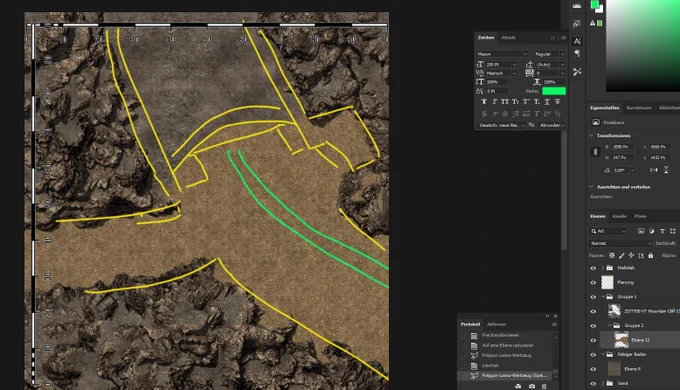Image resolution: width=680 pixels, height=390 pixels.
Task: Filter layers by shape layers
Action: [x=673, y=231]
